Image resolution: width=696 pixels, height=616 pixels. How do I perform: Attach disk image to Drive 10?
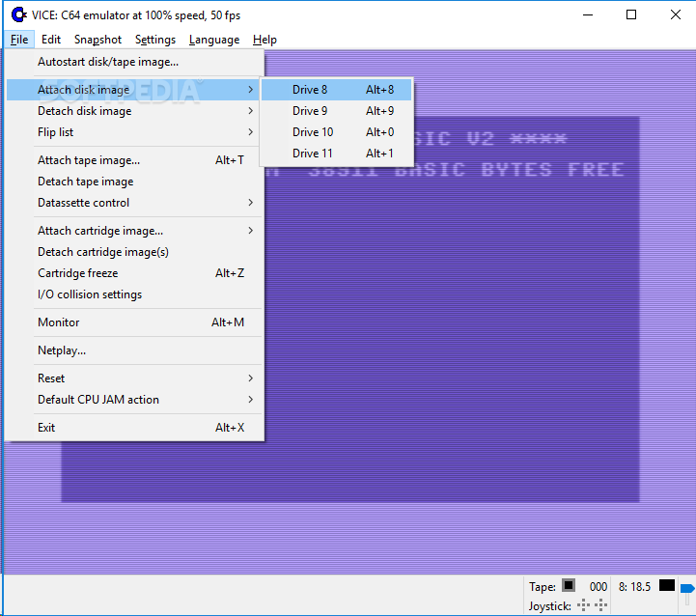(x=337, y=132)
